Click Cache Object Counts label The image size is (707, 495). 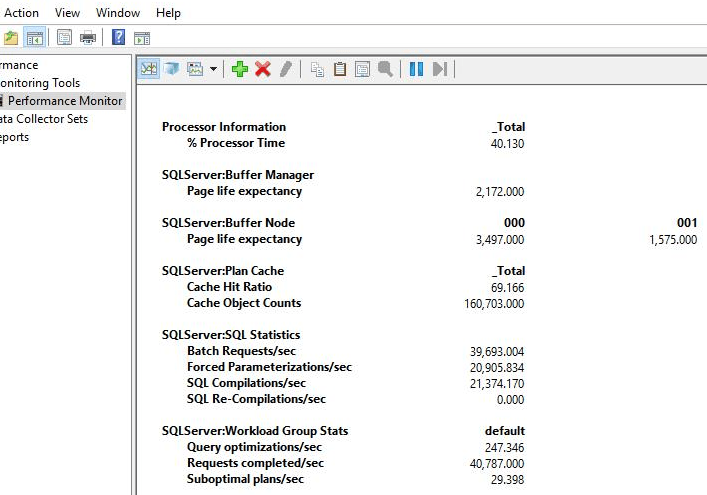tap(244, 303)
